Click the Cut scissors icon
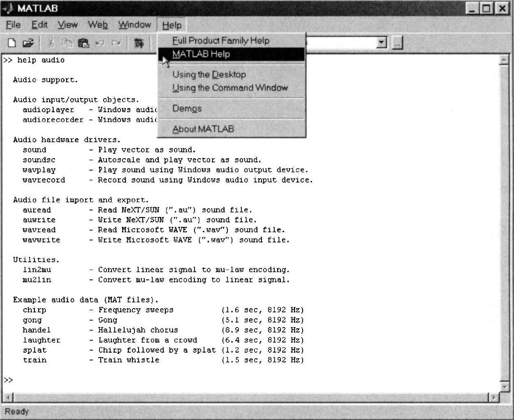Image resolution: width=514 pixels, height=420 pixels. point(51,43)
